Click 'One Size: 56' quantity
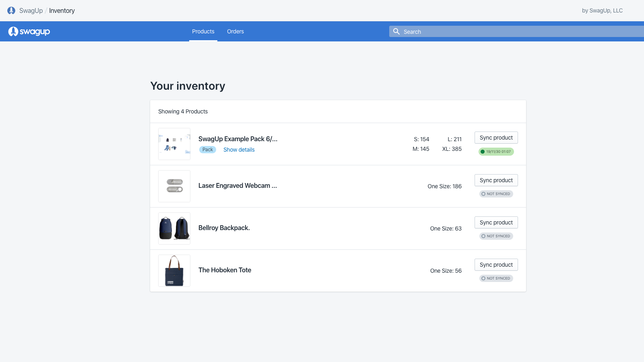 click(446, 271)
